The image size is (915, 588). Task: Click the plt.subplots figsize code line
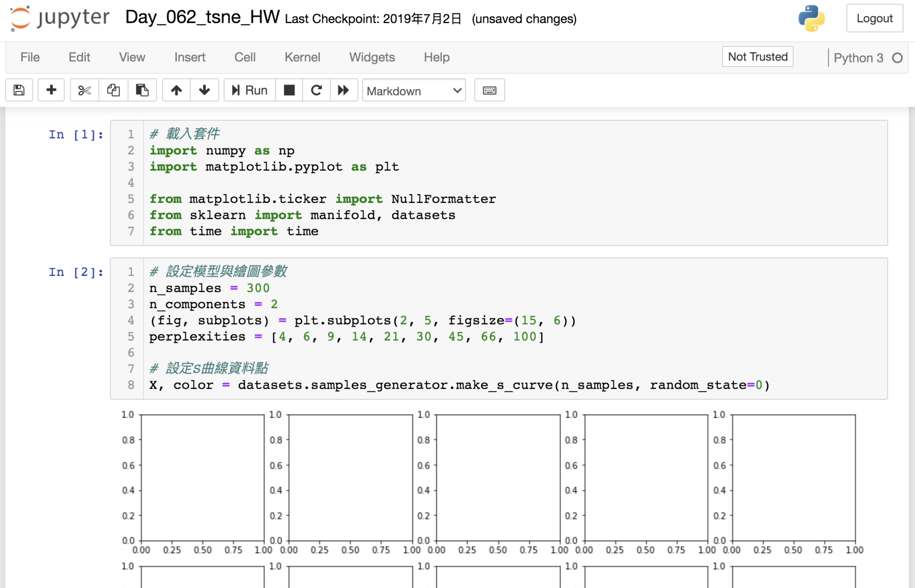pyautogui.click(x=363, y=321)
